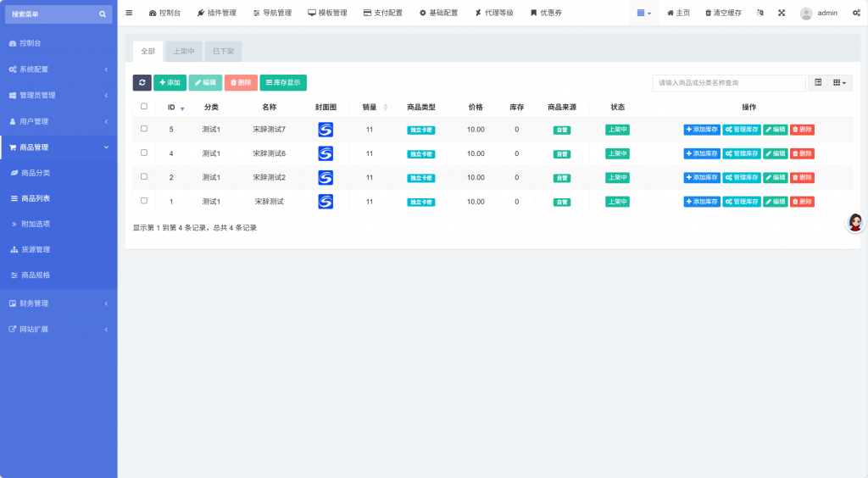This screenshot has width=868, height=478.
Task: Open the columns dropdown grid button
Action: pos(840,82)
